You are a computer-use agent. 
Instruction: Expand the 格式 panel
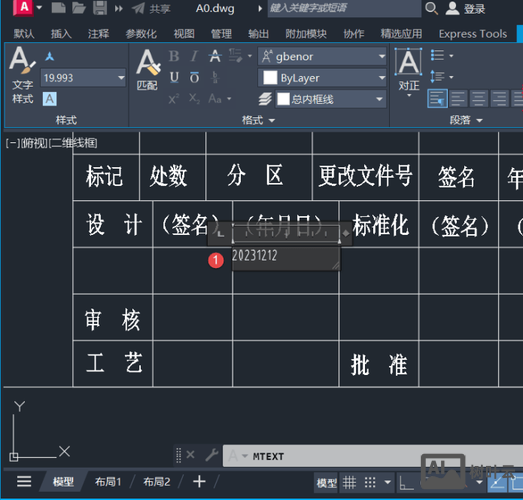tap(258, 120)
